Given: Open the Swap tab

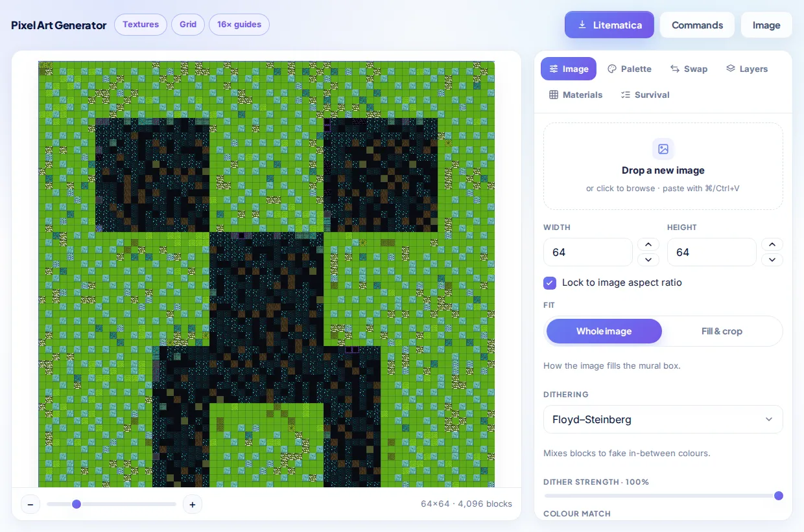Looking at the screenshot, I should [689, 69].
